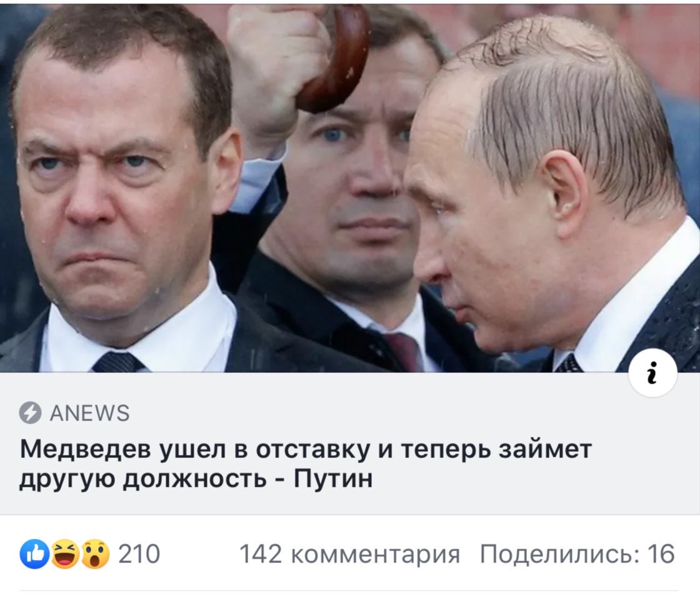Click the word "Путин" in the headline
The image size is (700, 596).
point(333,479)
